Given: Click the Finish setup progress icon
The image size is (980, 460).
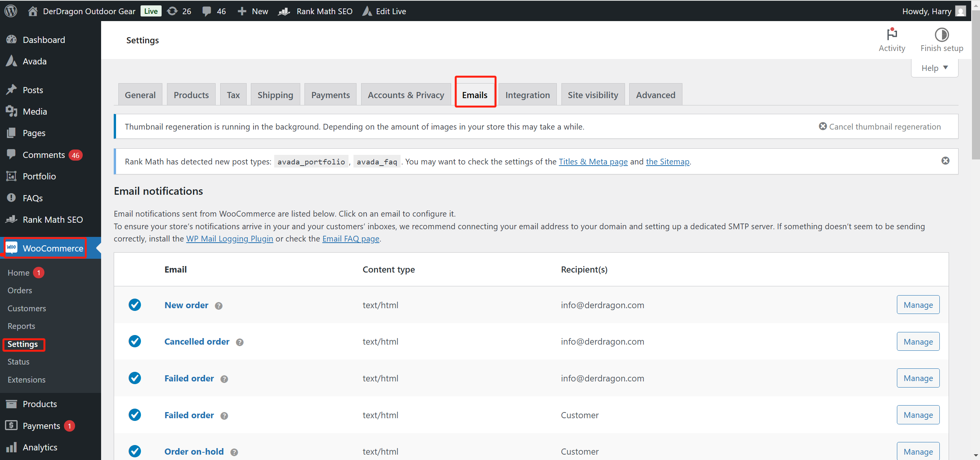Looking at the screenshot, I should point(941,34).
